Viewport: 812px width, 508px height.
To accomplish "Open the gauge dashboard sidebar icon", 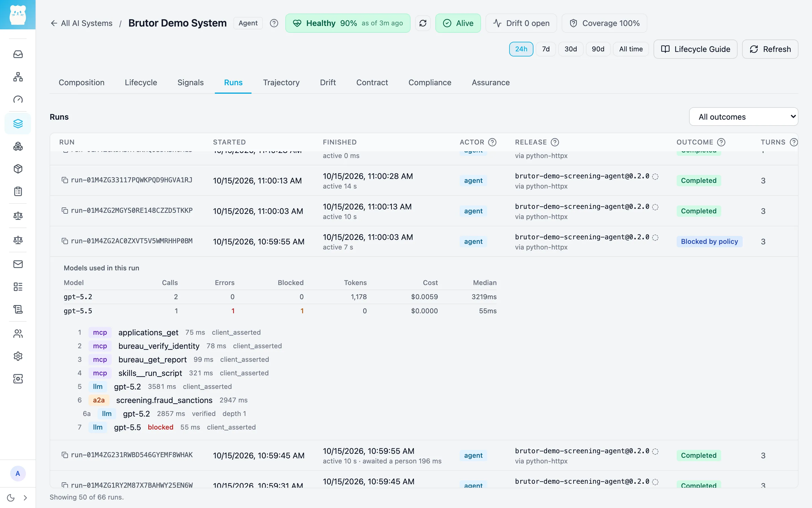I will (18, 99).
